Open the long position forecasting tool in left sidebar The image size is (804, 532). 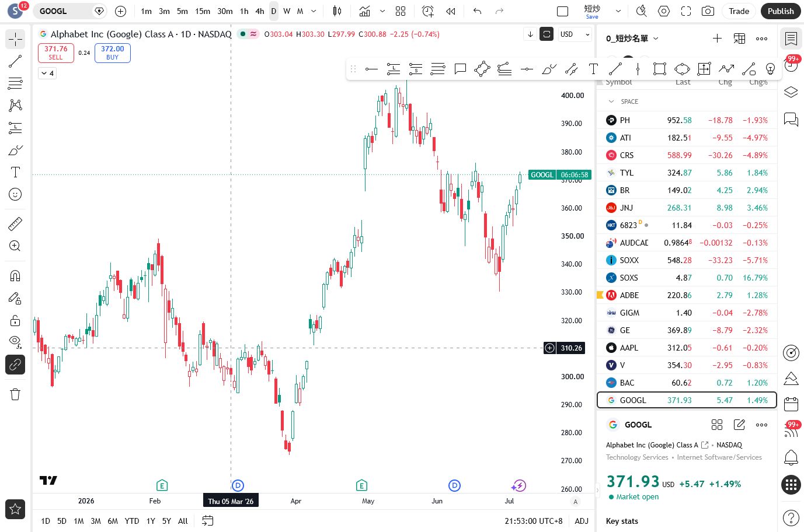[x=15, y=128]
